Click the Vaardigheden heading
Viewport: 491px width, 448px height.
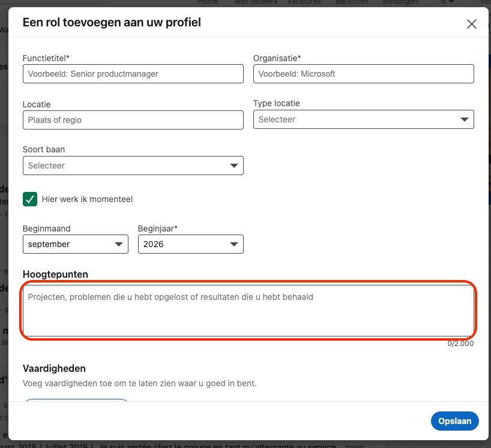tap(54, 369)
